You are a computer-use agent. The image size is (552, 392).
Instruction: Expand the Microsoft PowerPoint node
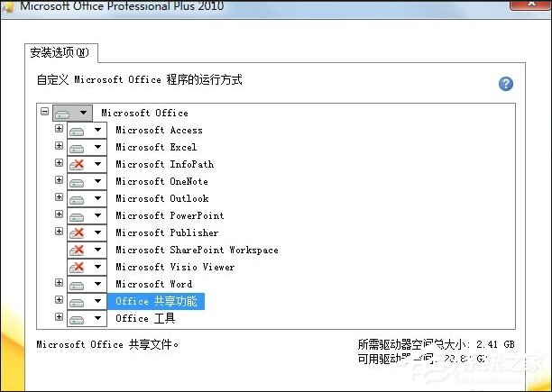[59, 214]
